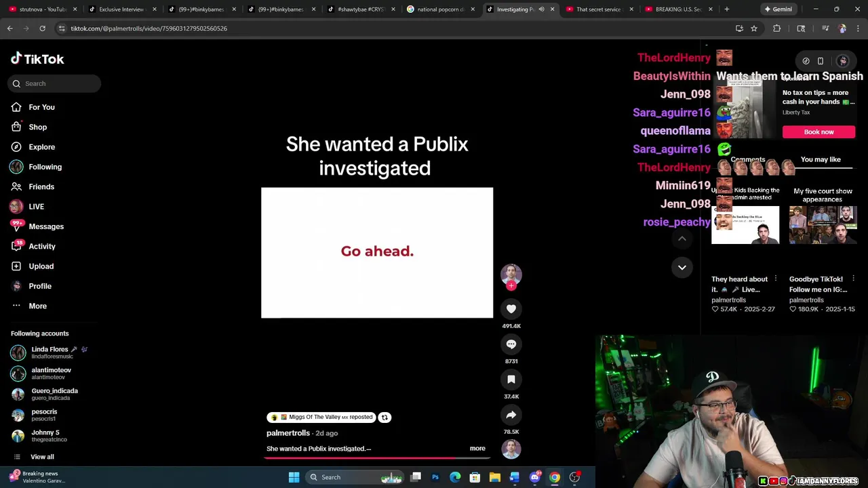Viewport: 868px width, 488px height.
Task: Reload the page
Action: (x=42, y=28)
